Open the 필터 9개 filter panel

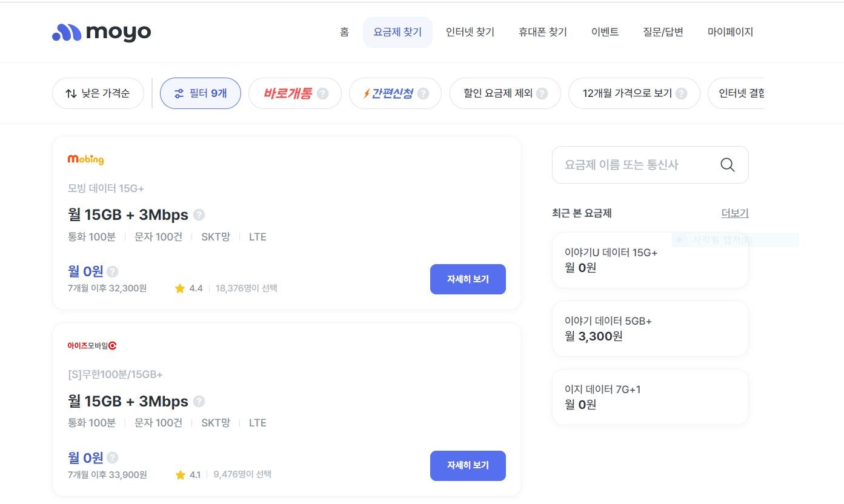click(x=200, y=93)
